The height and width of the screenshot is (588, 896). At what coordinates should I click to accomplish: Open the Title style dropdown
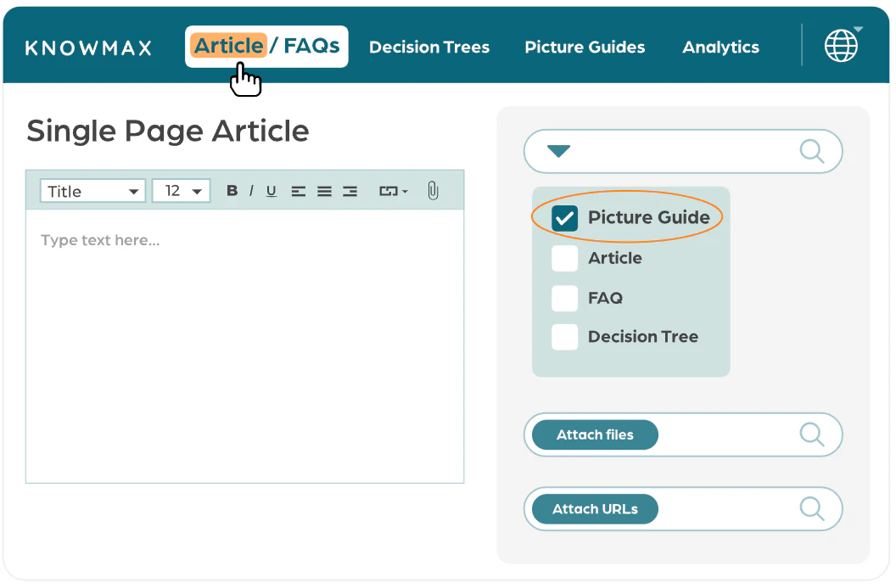(92, 191)
